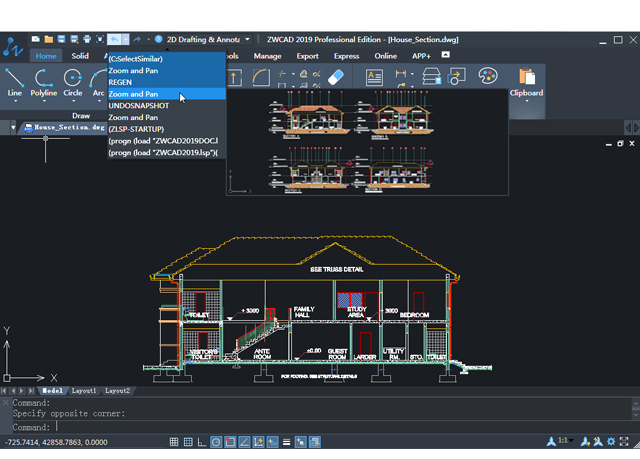Select (C:SelectSimilar) in the undo list
The width and height of the screenshot is (640, 459).
coord(167,59)
